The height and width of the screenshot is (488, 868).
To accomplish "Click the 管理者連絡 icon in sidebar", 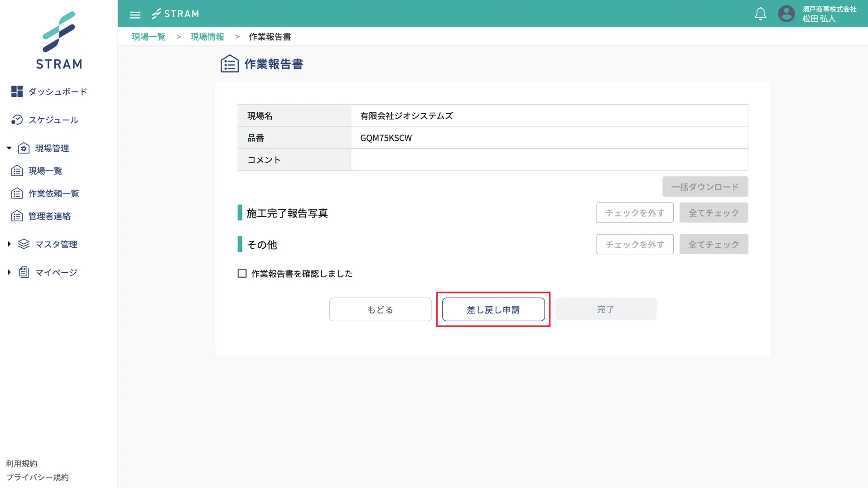I will point(17,216).
